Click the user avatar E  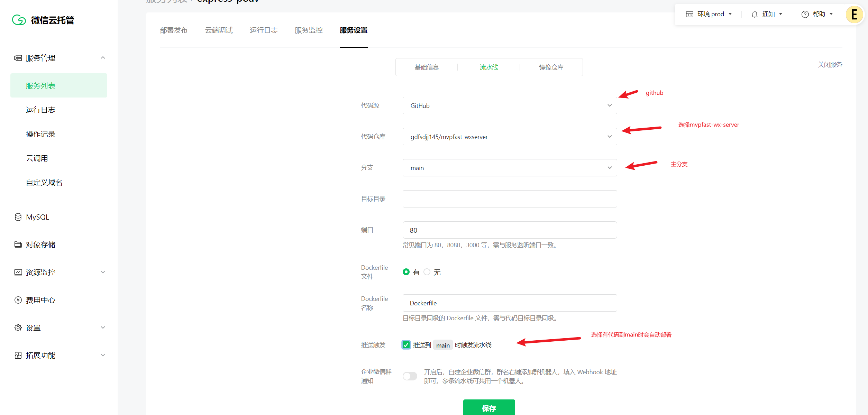[854, 15]
